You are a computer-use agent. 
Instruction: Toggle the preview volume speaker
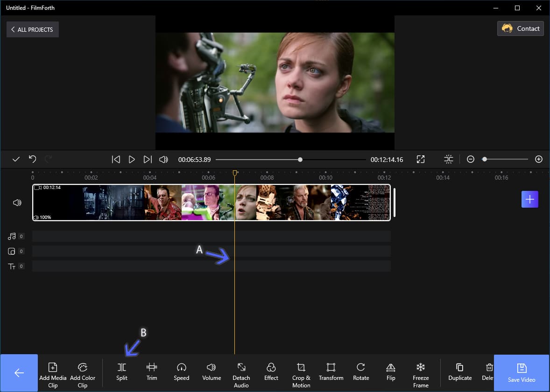click(163, 160)
